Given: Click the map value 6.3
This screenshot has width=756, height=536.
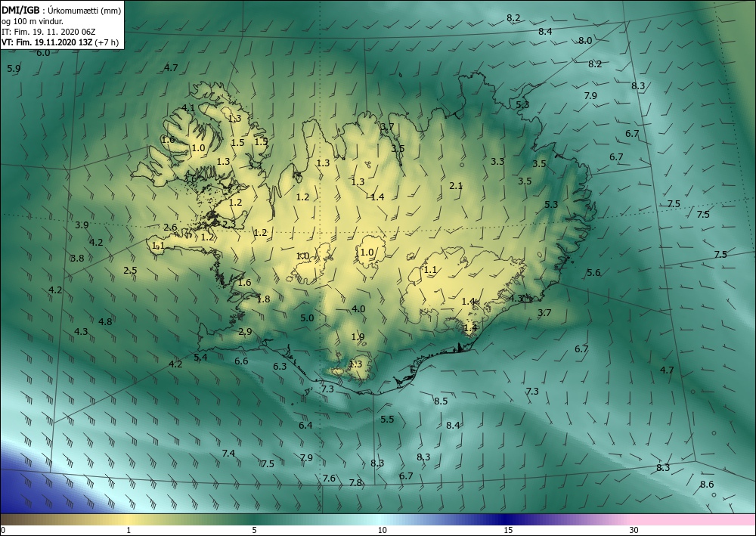Looking at the screenshot, I should (x=280, y=367).
